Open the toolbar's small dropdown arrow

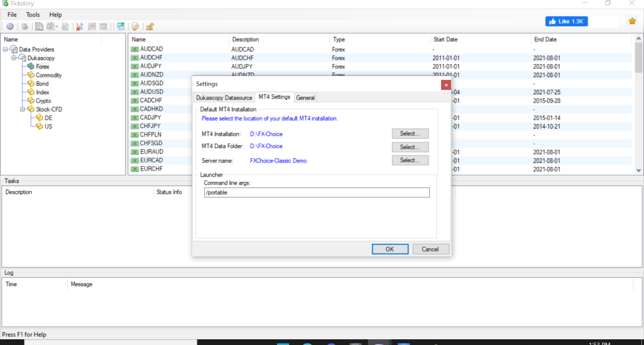57,27
